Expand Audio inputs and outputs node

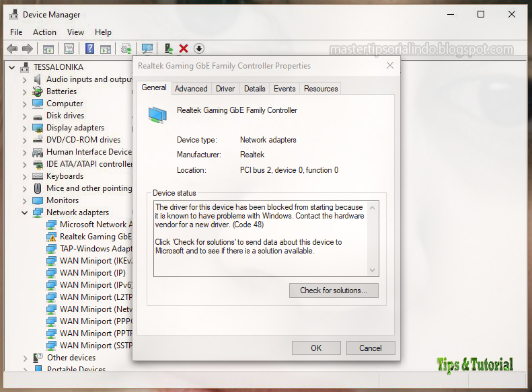tap(24, 80)
